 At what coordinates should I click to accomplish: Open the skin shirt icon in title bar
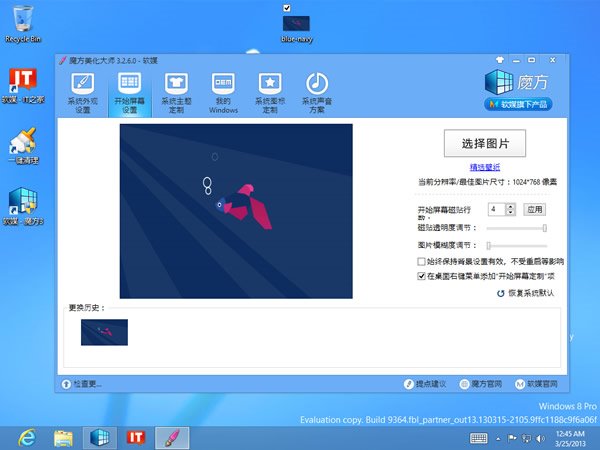tap(500, 60)
